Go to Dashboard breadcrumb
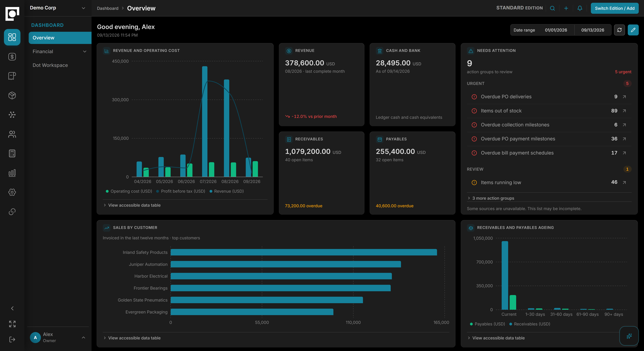 click(x=108, y=8)
